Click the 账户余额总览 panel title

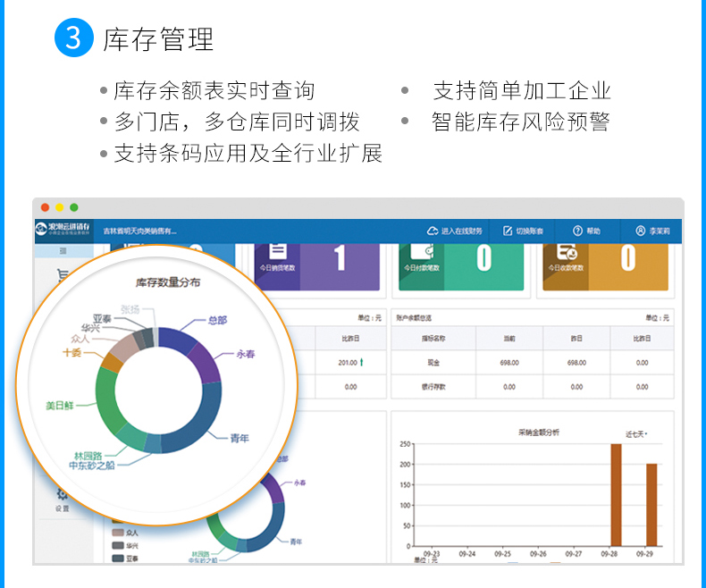(414, 318)
